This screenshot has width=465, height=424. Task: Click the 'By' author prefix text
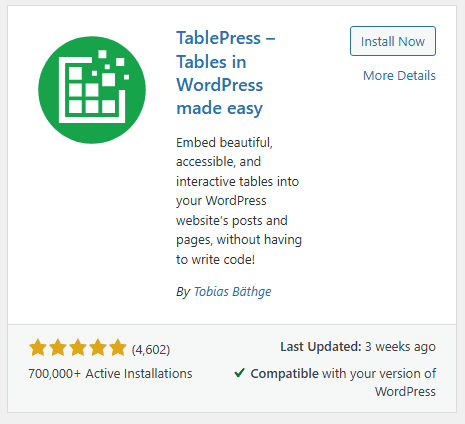(x=183, y=292)
